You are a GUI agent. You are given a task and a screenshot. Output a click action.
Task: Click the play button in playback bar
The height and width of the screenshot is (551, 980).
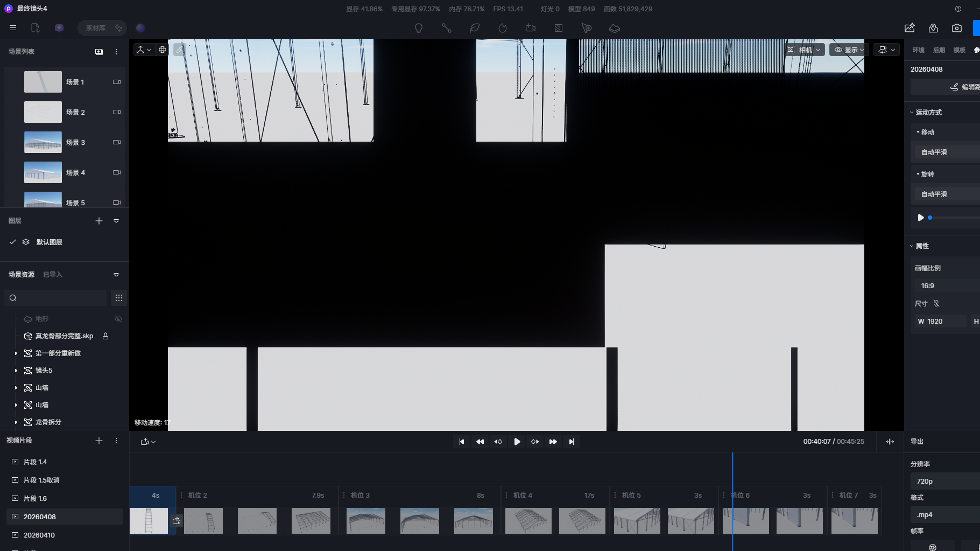[x=517, y=442]
